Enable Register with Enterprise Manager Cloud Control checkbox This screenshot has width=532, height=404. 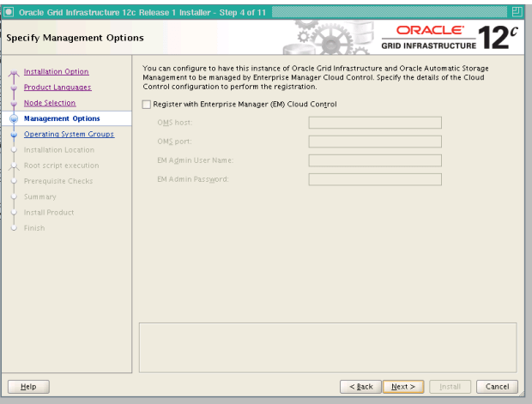[147, 105]
